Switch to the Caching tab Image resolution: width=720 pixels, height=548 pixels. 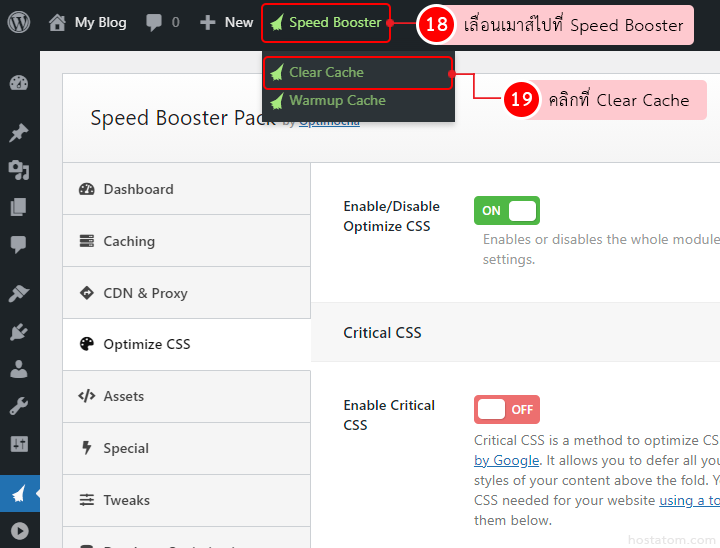point(186,241)
